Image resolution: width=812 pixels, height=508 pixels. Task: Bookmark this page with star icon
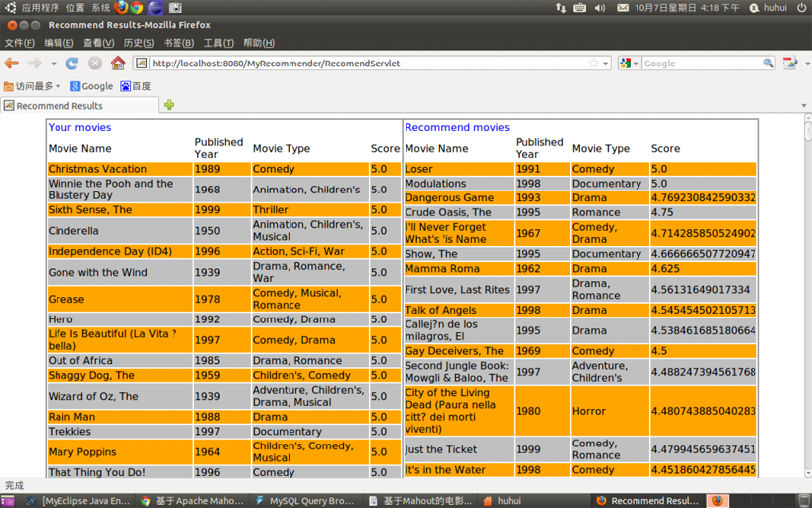pyautogui.click(x=594, y=63)
